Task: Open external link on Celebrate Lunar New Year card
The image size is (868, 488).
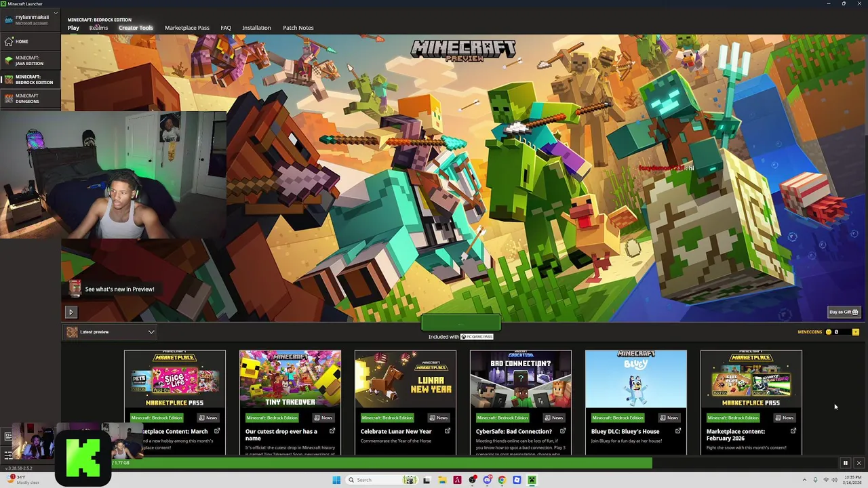Action: [448, 431]
